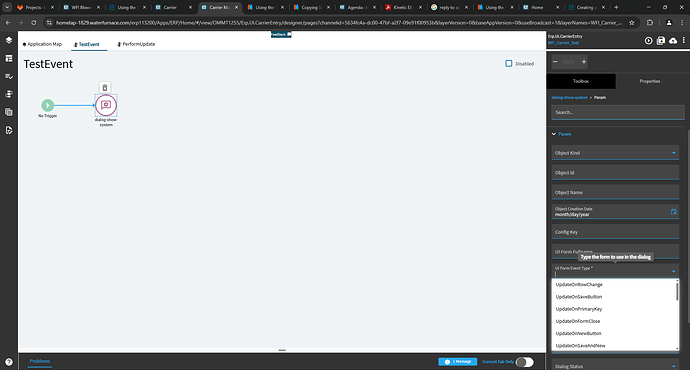Open a new browser tab with plus
690x370 pixels.
coord(616,7)
